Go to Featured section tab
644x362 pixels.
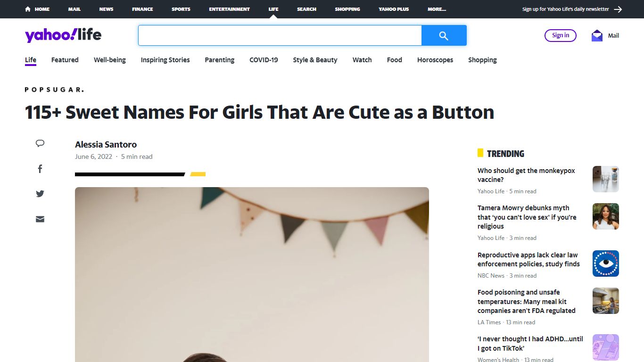(x=65, y=60)
